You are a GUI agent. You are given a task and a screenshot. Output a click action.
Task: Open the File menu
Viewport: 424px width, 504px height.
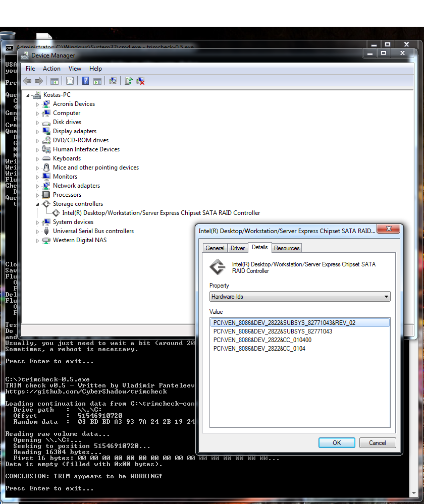pyautogui.click(x=30, y=69)
